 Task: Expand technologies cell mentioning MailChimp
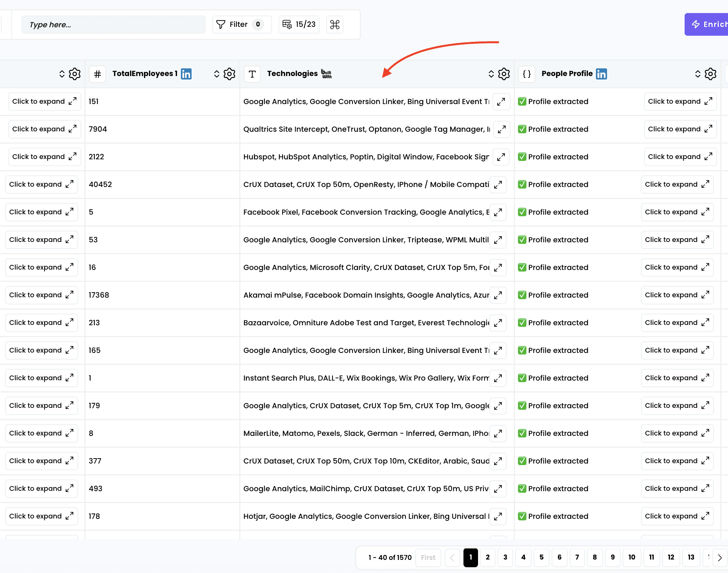point(498,489)
